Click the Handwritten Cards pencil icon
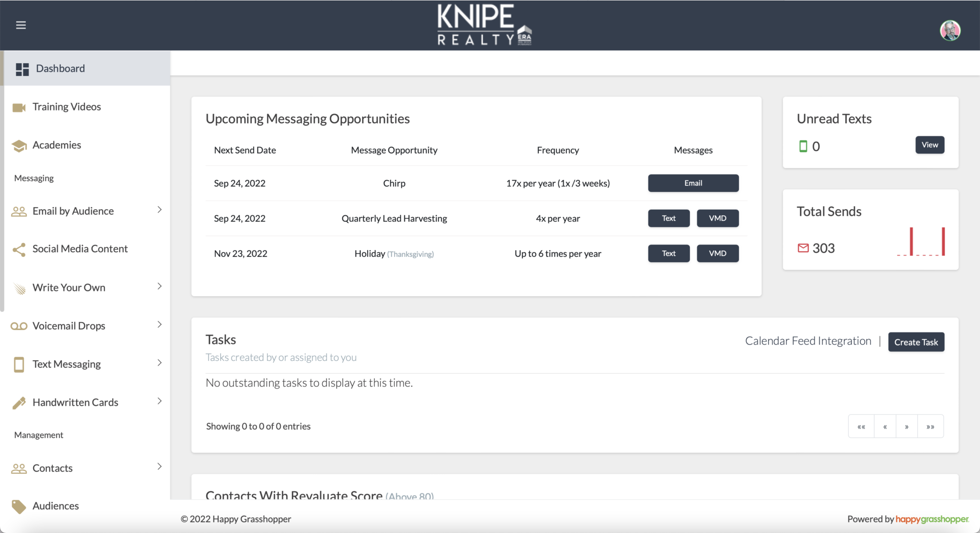 [19, 403]
